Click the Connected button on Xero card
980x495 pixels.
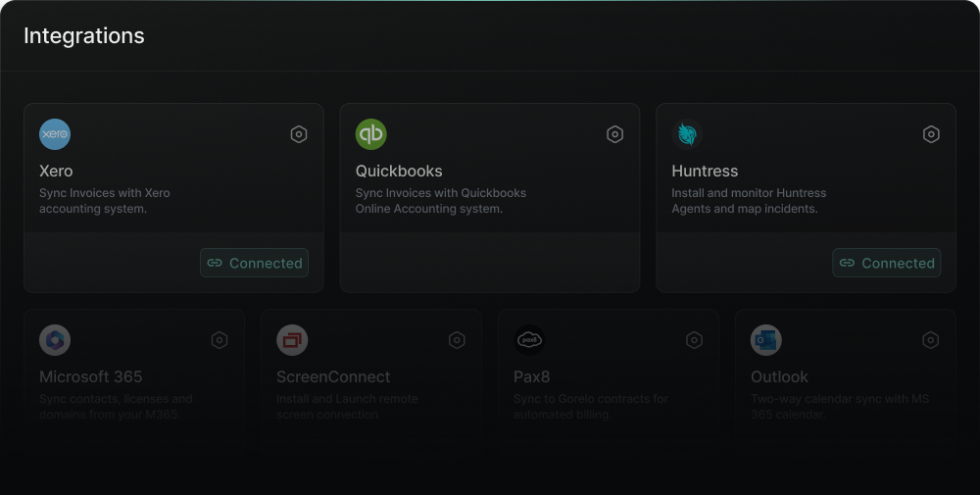[x=255, y=263]
